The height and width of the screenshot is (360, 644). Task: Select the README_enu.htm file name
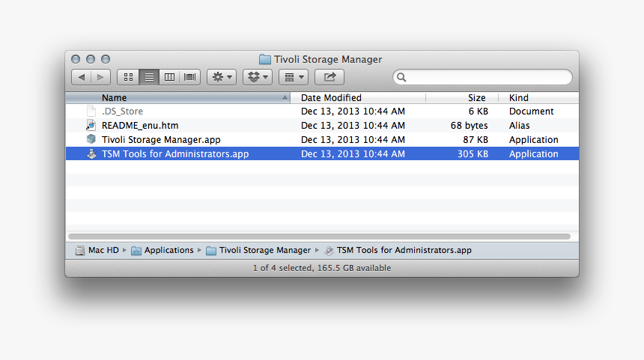(x=140, y=126)
